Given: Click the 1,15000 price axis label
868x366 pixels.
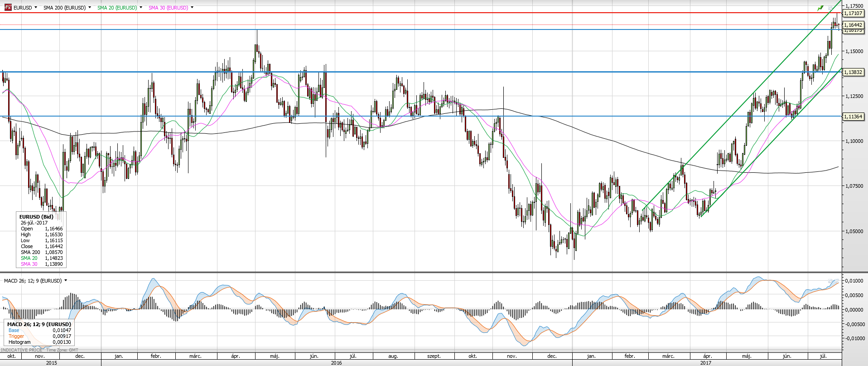Looking at the screenshot, I should click(x=854, y=51).
